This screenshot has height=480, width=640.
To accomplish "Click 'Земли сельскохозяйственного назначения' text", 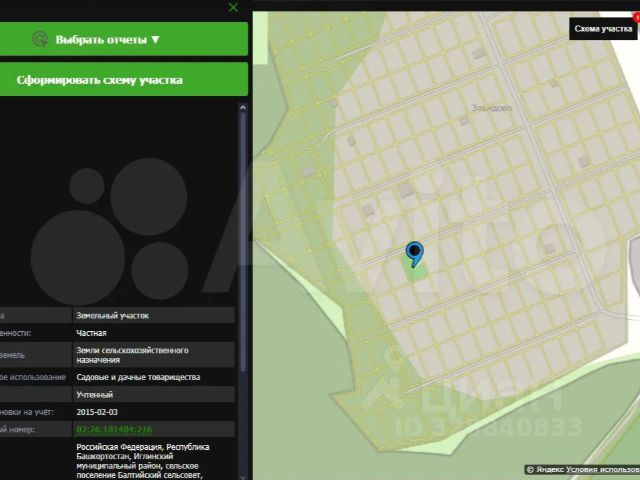I will click(132, 355).
